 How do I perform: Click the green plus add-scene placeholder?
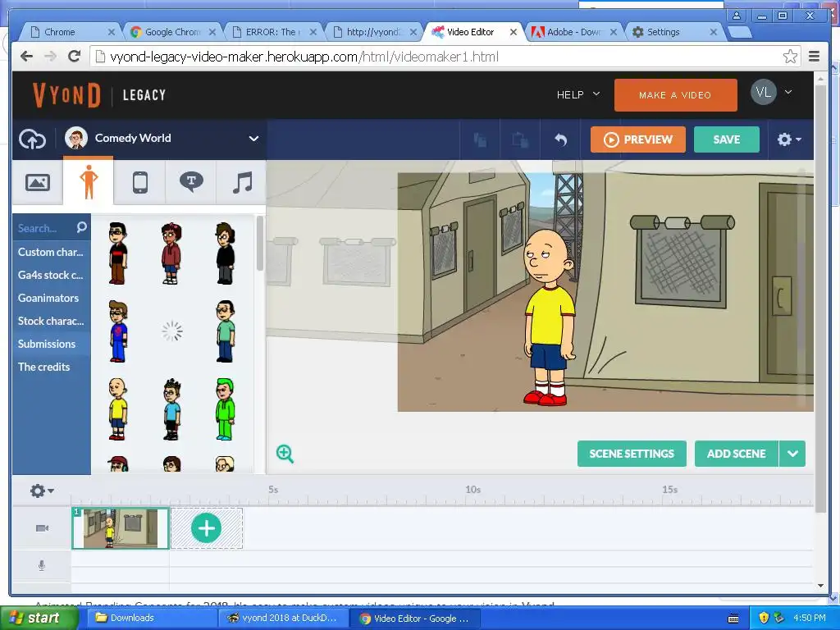(206, 528)
